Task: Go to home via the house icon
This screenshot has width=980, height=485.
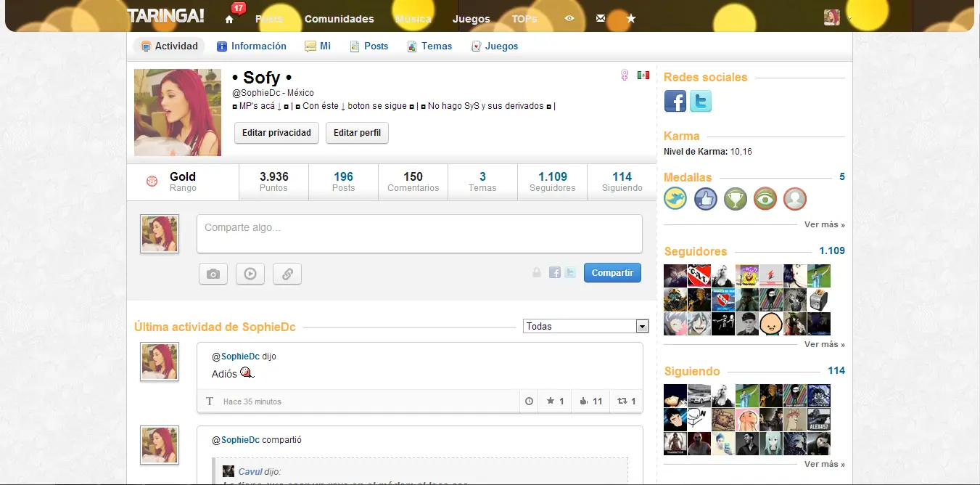Action: click(x=229, y=20)
